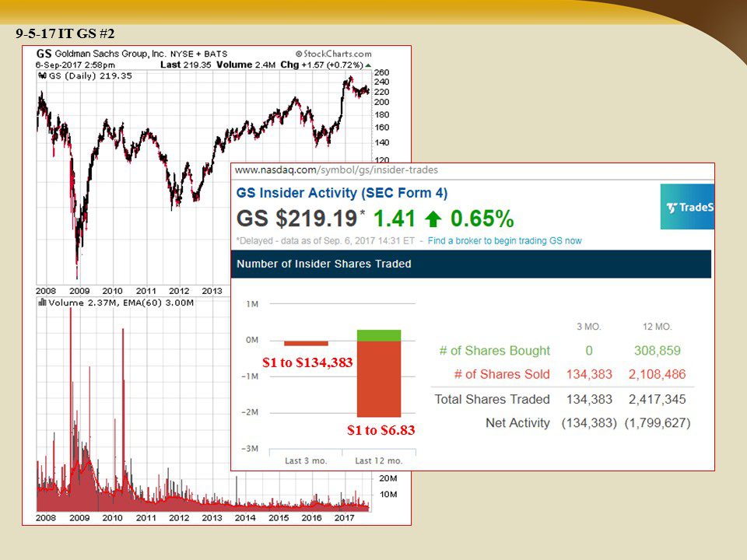
Task: Click the '140' price axis label
Action: [x=381, y=142]
